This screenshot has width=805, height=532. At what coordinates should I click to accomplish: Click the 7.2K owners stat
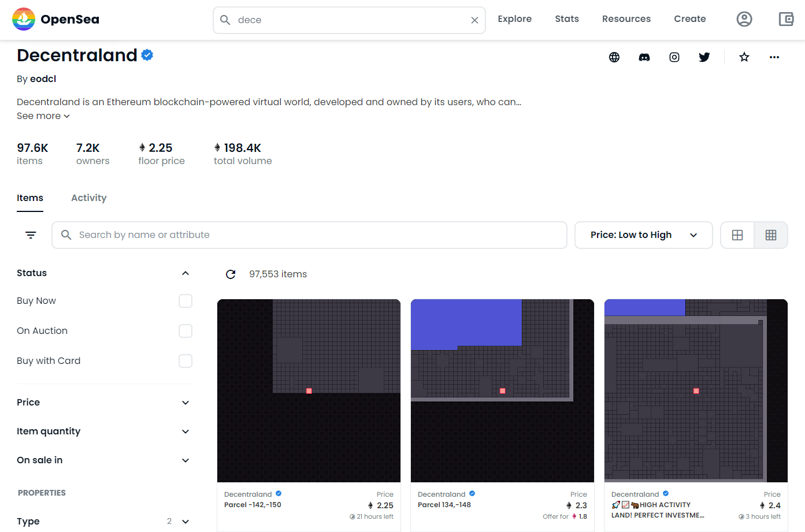tap(92, 154)
